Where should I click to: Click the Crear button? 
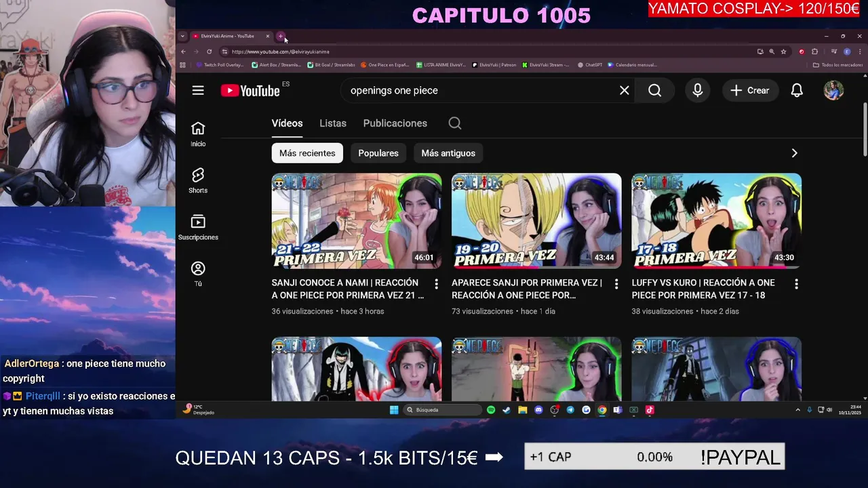tap(749, 90)
